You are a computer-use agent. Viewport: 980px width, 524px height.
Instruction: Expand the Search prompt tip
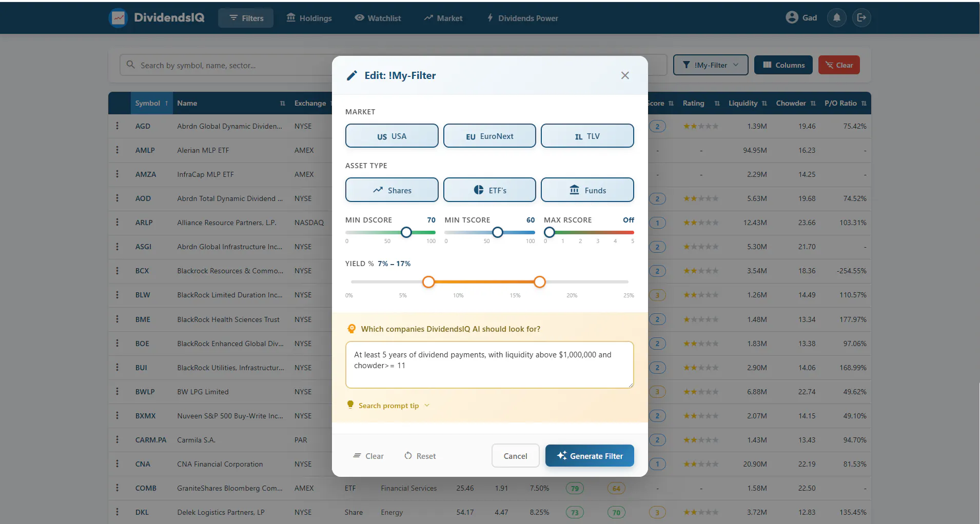388,405
